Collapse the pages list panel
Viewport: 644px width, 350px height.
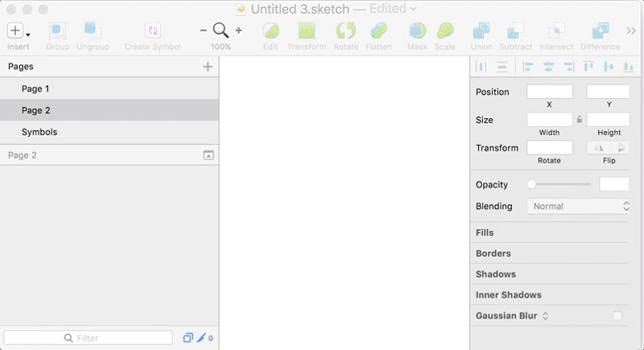(x=208, y=155)
